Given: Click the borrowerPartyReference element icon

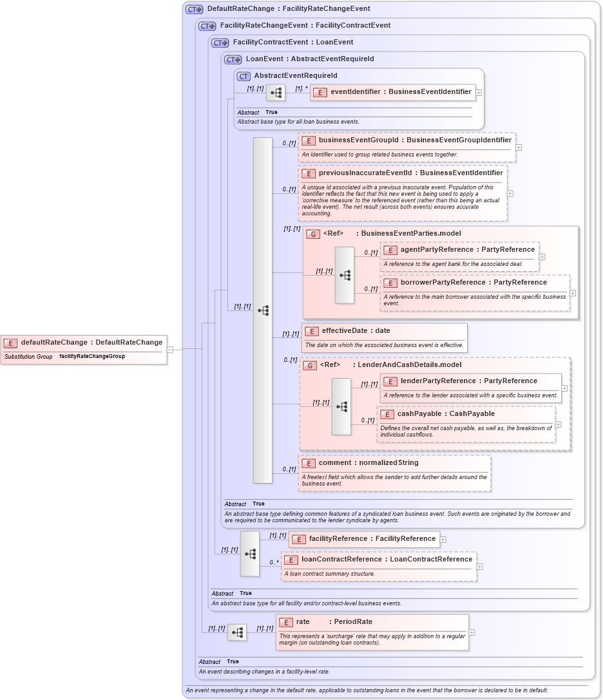Looking at the screenshot, I should (x=390, y=283).
